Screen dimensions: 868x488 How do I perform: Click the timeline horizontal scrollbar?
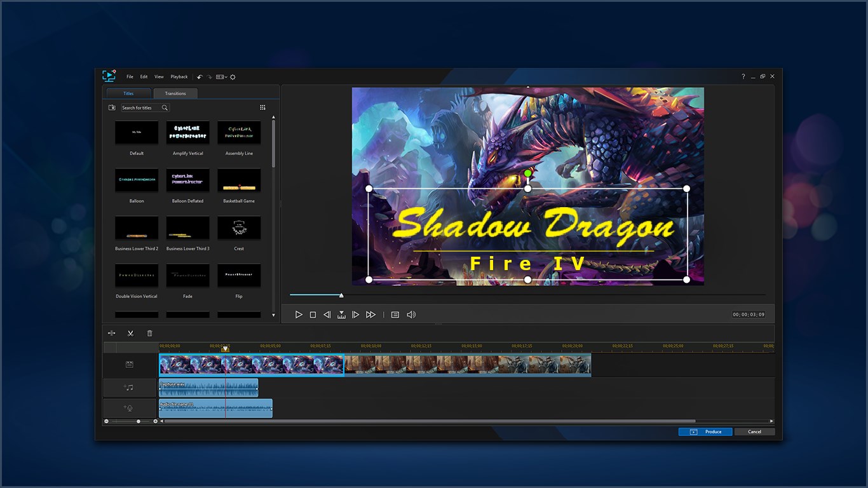pyautogui.click(x=430, y=421)
